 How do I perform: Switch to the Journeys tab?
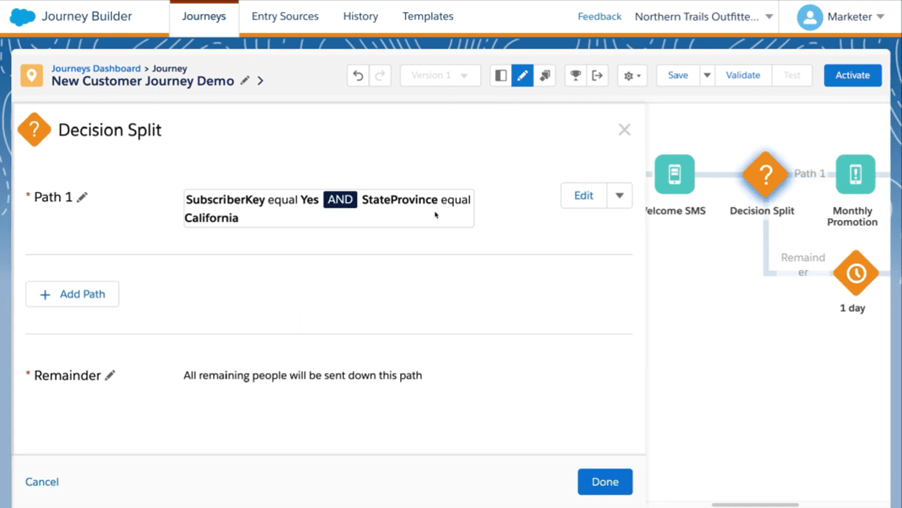pos(204,17)
